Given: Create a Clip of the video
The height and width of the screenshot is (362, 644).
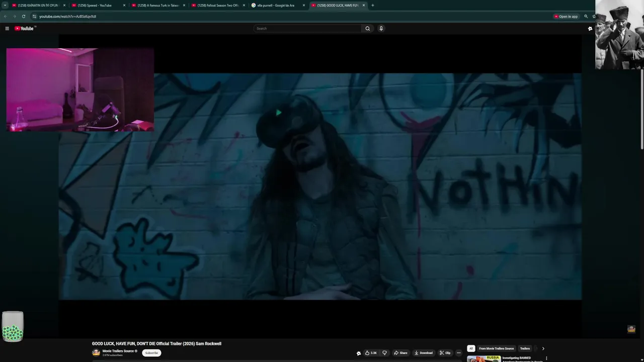Looking at the screenshot, I should (445, 353).
